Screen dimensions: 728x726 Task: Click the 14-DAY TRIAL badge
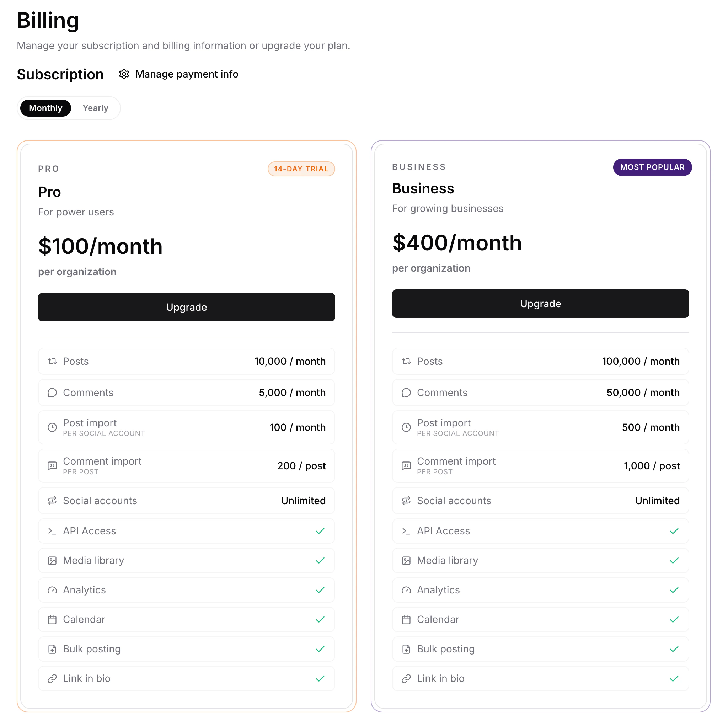point(301,169)
